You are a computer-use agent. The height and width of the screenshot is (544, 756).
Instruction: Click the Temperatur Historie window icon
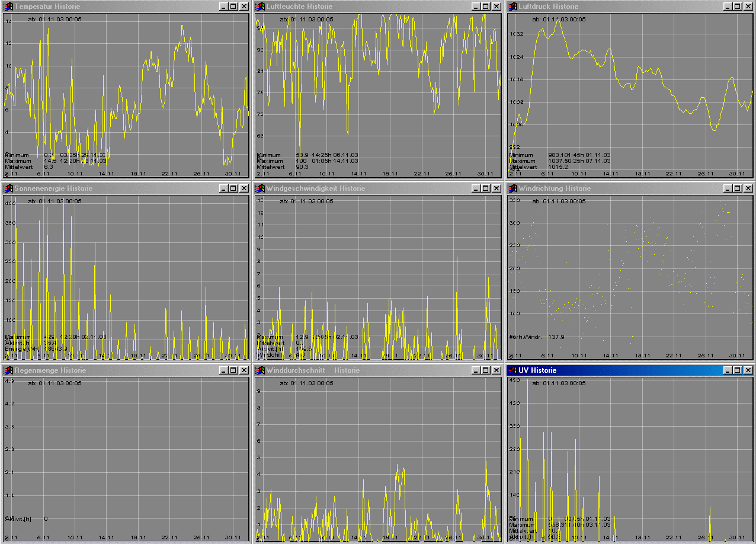tap(8, 7)
